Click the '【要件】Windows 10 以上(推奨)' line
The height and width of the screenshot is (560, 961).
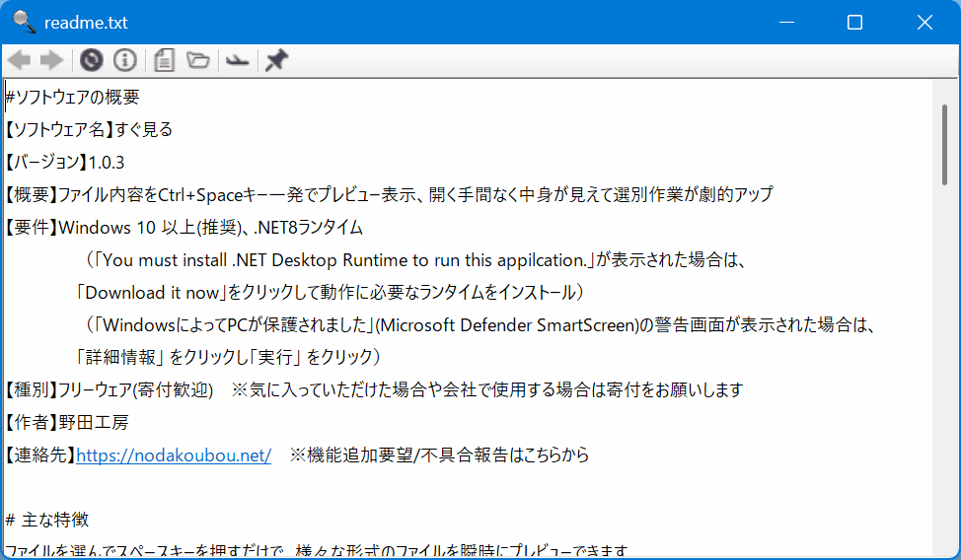(184, 228)
